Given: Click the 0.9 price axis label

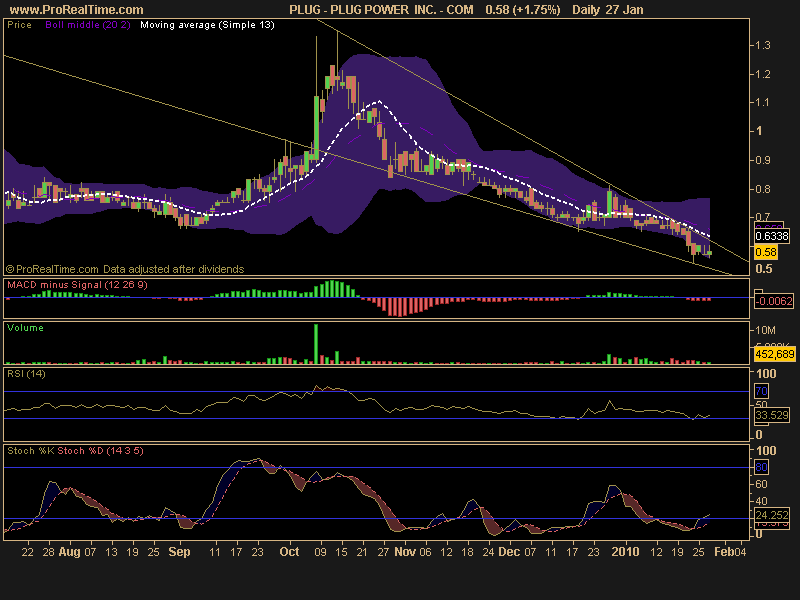Looking at the screenshot, I should click(x=763, y=160).
